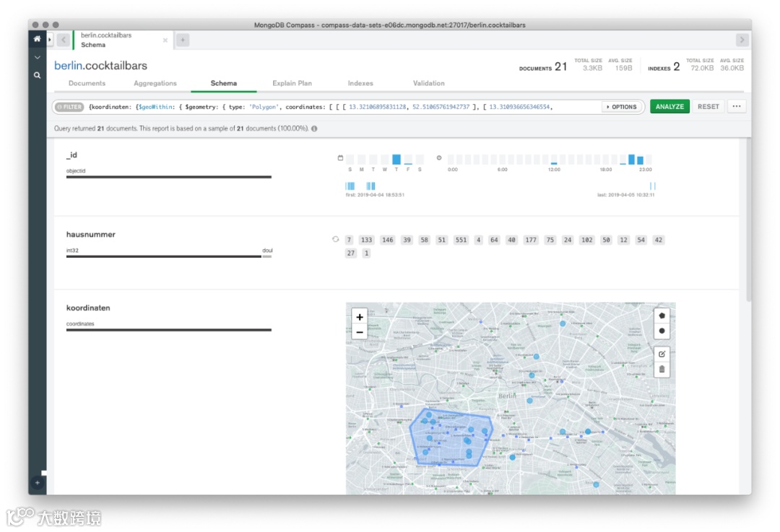Click into the filter query input
Image resolution: width=780 pixels, height=532 pixels.
tap(343, 107)
